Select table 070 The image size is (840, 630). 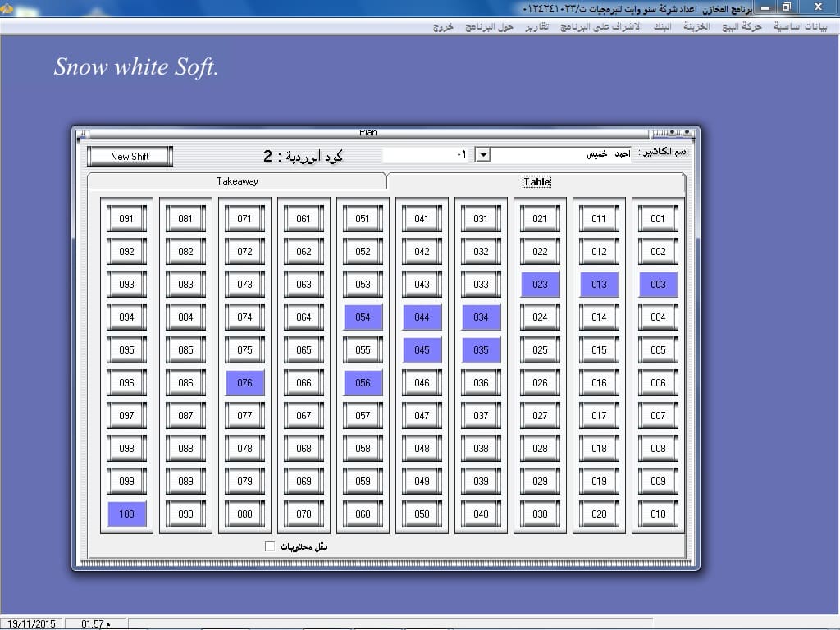coord(304,514)
